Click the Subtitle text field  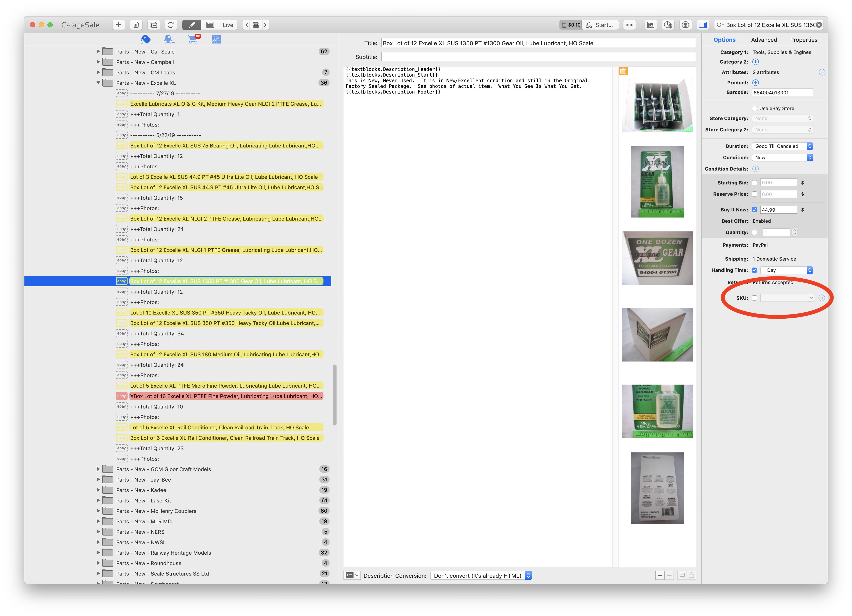point(538,57)
